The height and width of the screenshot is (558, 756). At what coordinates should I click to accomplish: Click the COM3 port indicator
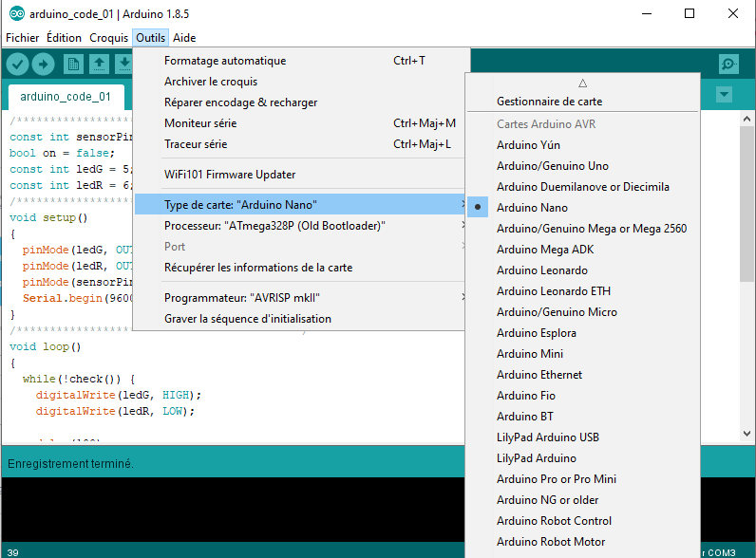[721, 552]
